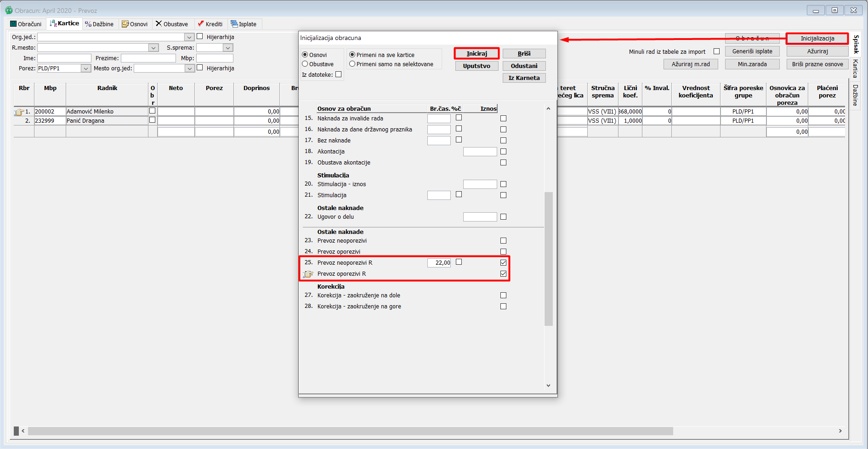Open the Porez PLD/PP1 dropdown

point(85,68)
